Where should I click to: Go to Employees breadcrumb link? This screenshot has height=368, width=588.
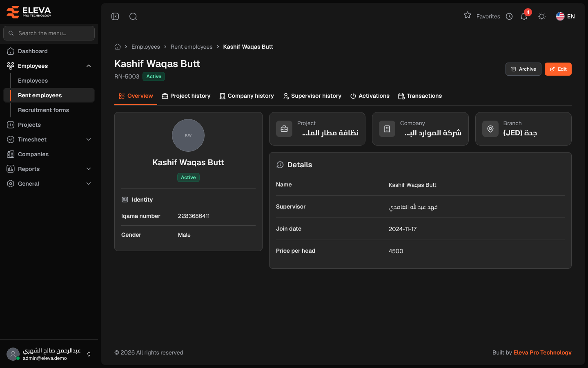146,47
